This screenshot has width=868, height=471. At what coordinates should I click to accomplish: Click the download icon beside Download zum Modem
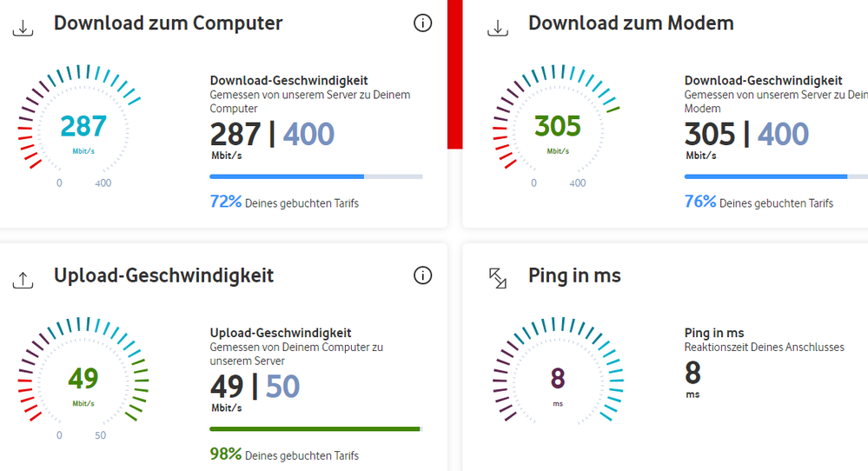(498, 27)
